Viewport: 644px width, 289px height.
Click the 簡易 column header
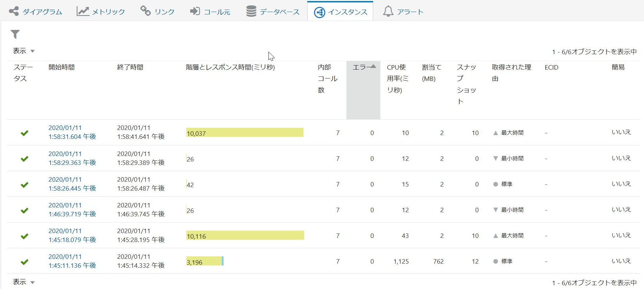tap(618, 67)
